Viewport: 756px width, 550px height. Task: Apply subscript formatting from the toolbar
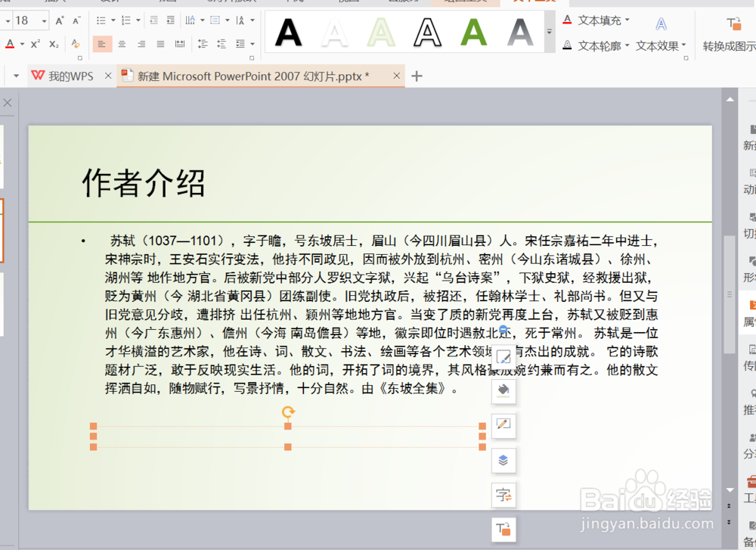point(54,43)
